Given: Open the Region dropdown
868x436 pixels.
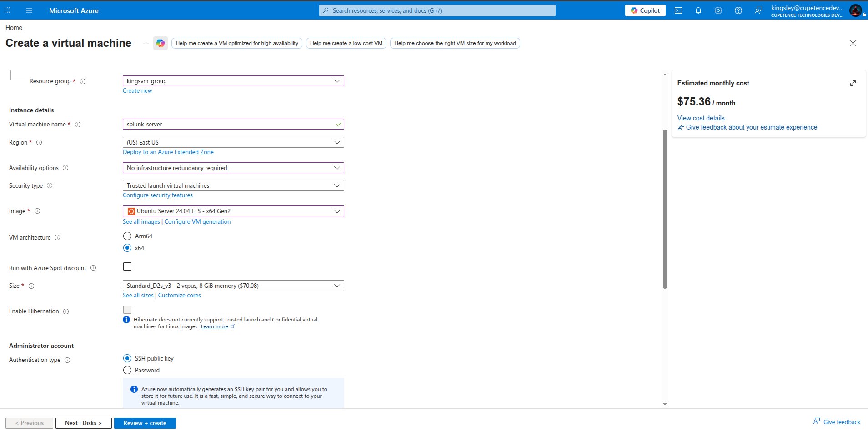Looking at the screenshot, I should [x=233, y=142].
